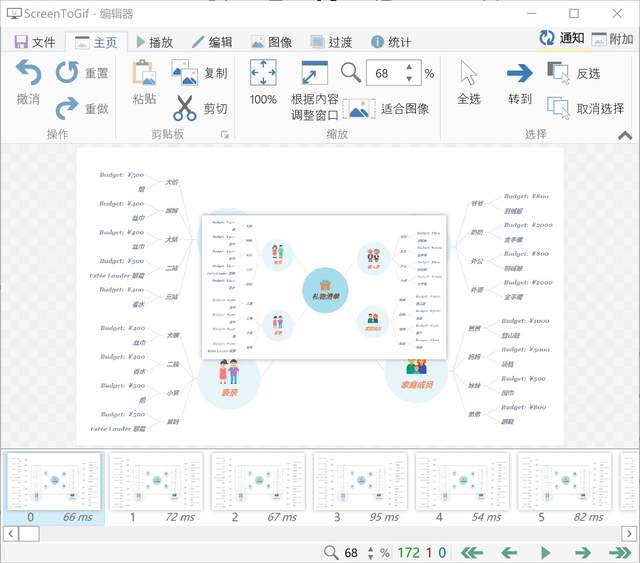Select frame 5 thumbnail (82 ms)

click(x=565, y=488)
